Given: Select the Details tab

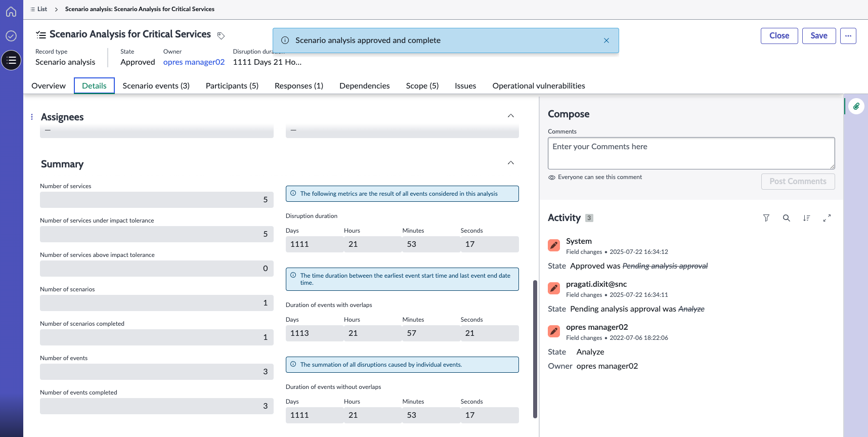Looking at the screenshot, I should pos(94,85).
